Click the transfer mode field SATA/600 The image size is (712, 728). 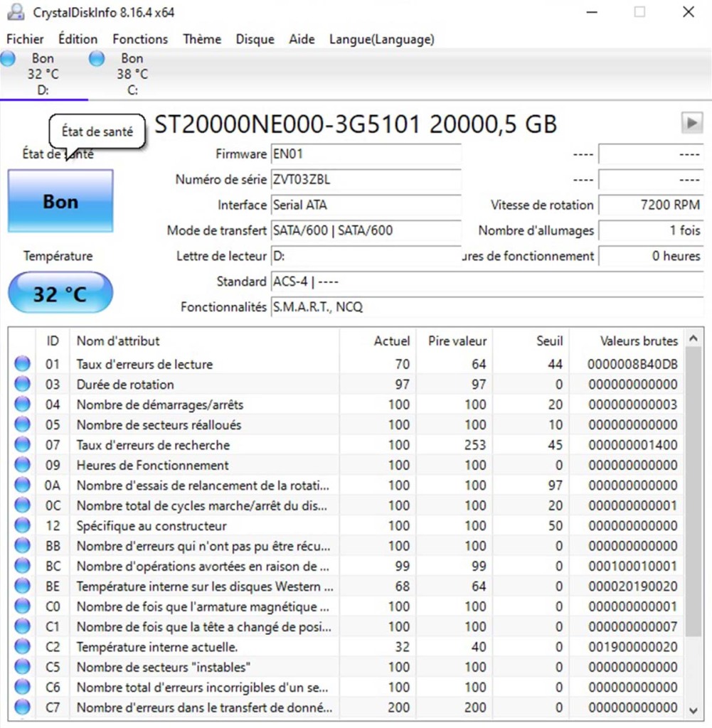pyautogui.click(x=366, y=230)
